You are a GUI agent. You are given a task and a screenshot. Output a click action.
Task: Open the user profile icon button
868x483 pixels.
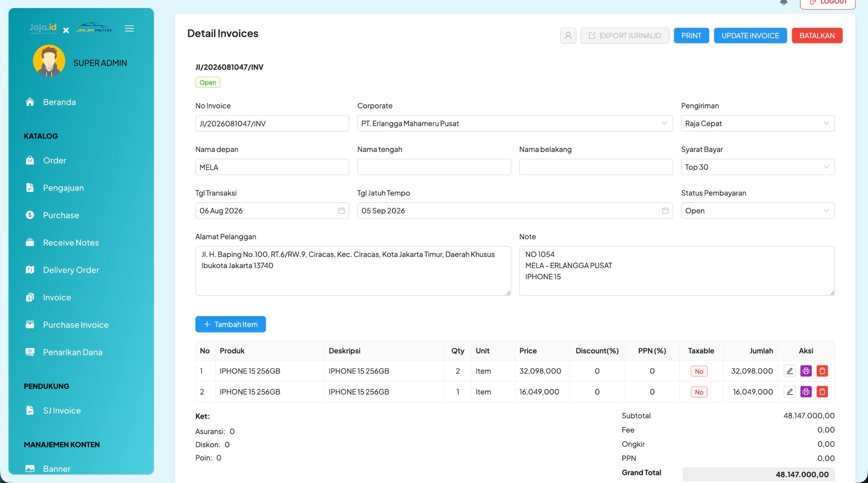(x=568, y=36)
